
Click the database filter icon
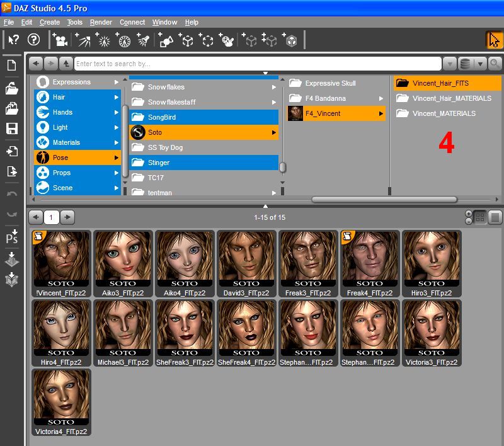(x=465, y=64)
